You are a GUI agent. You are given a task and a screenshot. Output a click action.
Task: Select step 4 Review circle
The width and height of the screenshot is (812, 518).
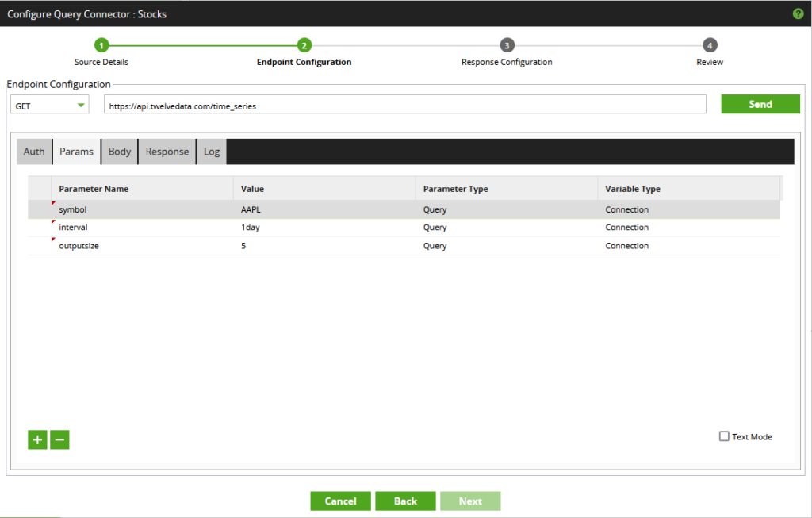709,46
